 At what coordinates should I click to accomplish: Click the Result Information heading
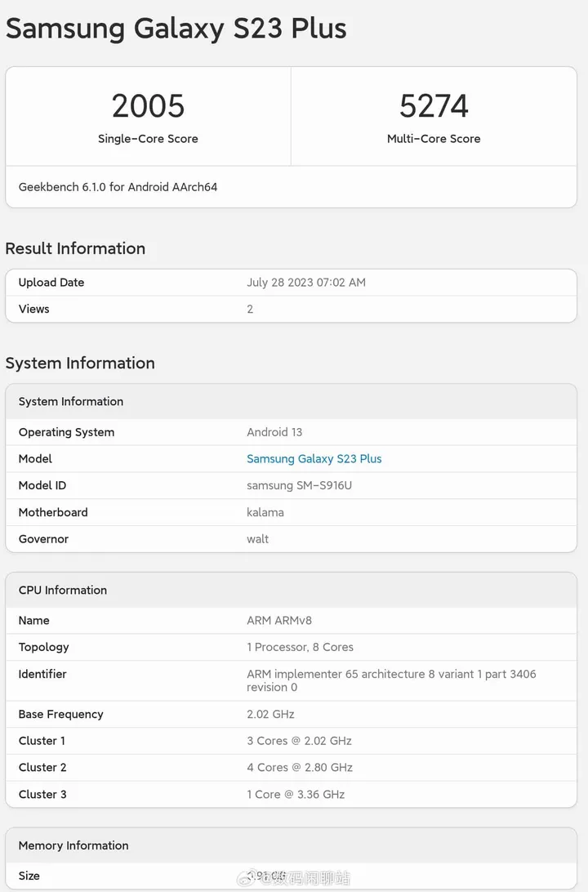pyautogui.click(x=75, y=248)
